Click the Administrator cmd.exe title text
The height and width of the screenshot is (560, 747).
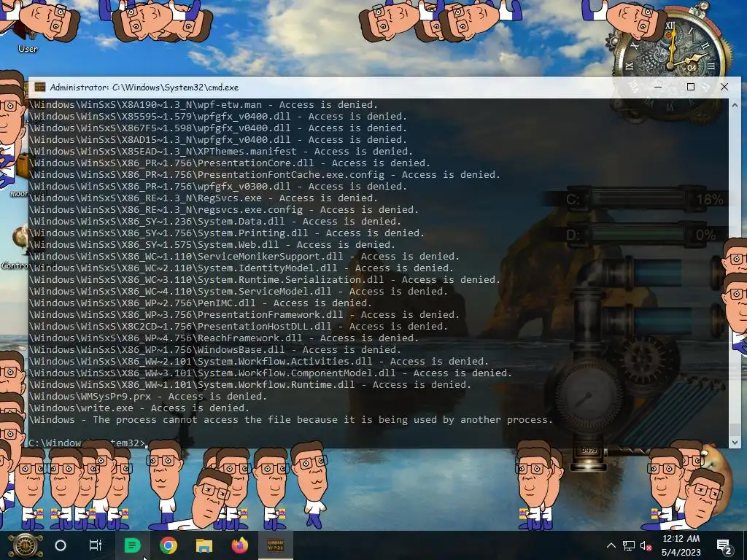coord(144,87)
